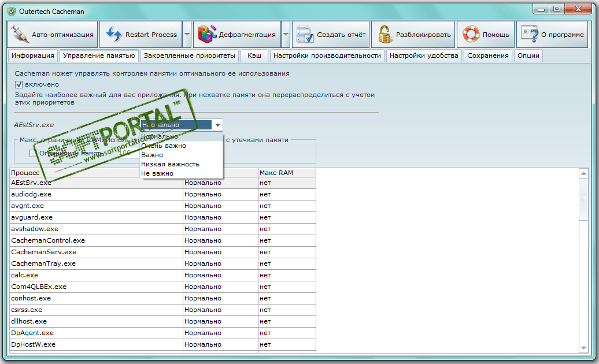Image resolution: width=599 pixels, height=364 pixels.
Task: Toggle the включено checkbox
Action: coord(19,84)
